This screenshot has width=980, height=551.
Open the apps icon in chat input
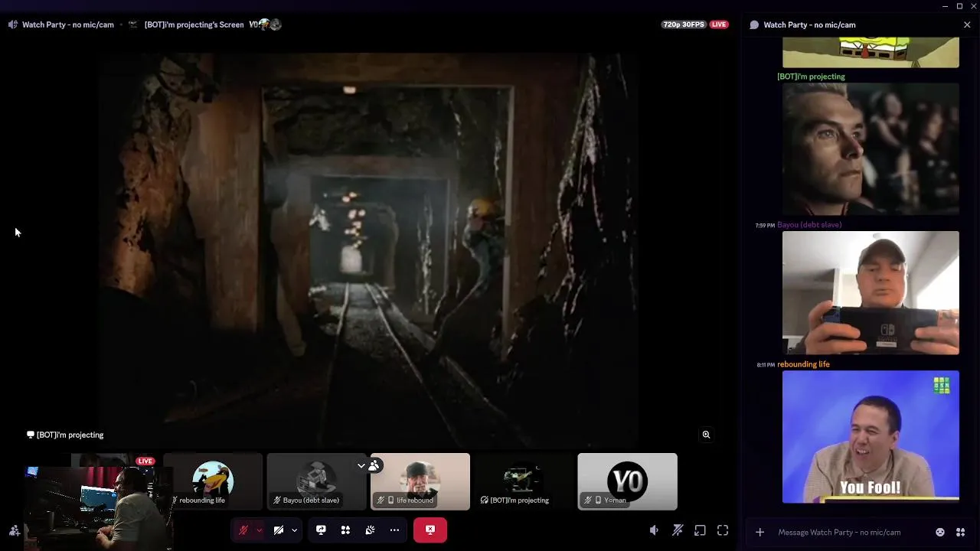pyautogui.click(x=961, y=532)
